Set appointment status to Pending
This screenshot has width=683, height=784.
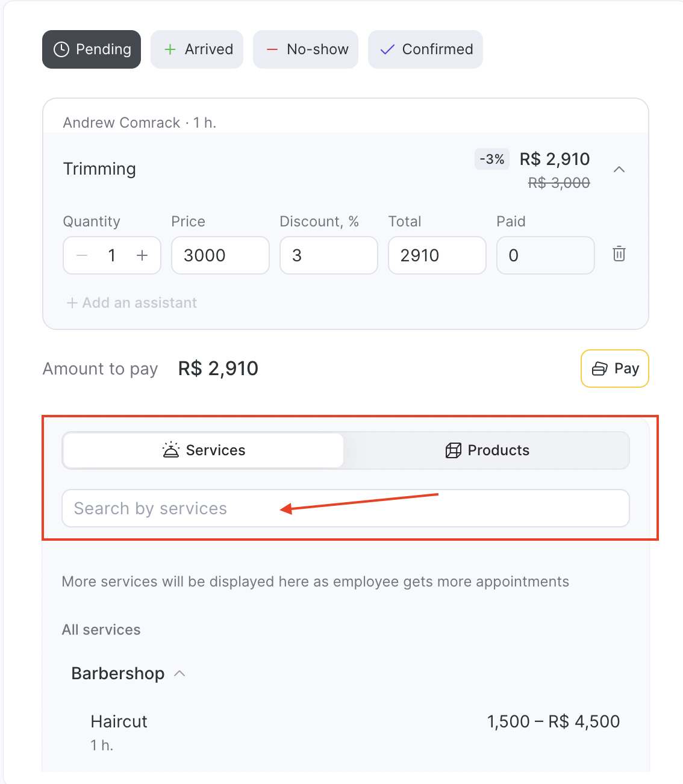(92, 49)
